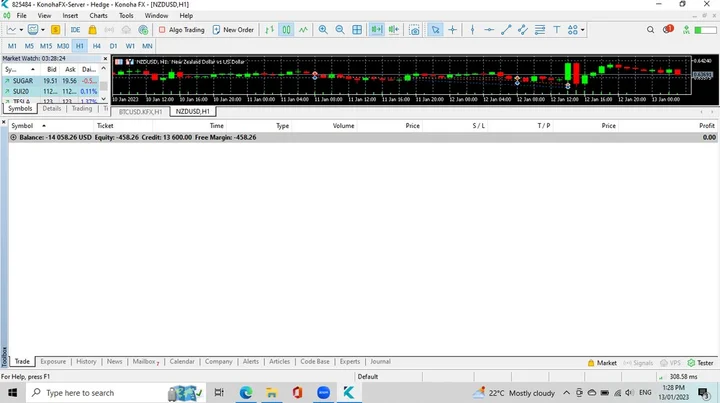Open the Tools menu
The width and height of the screenshot is (720, 403).
[126, 16]
